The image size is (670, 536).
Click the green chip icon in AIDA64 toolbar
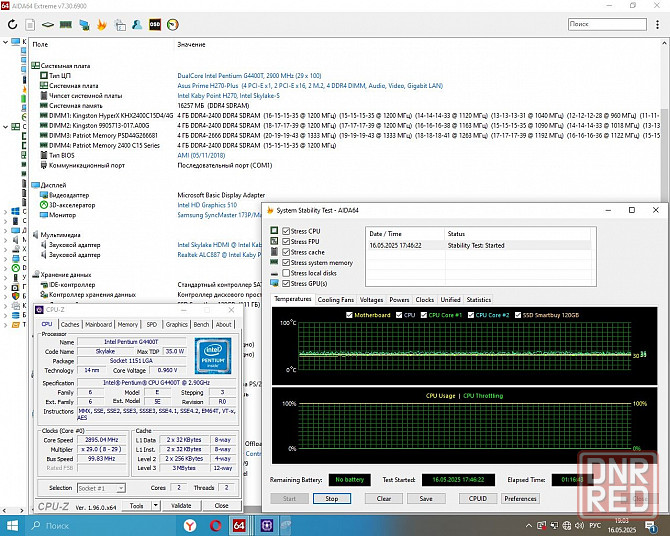point(47,25)
